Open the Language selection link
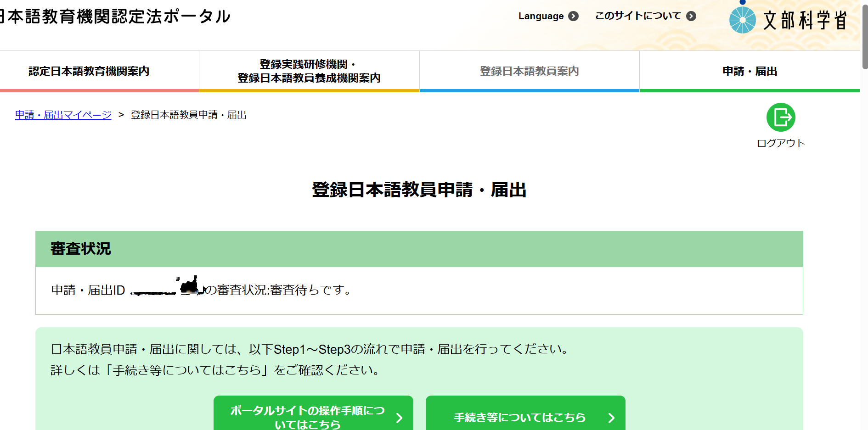Image resolution: width=868 pixels, height=430 pixels. click(x=541, y=16)
